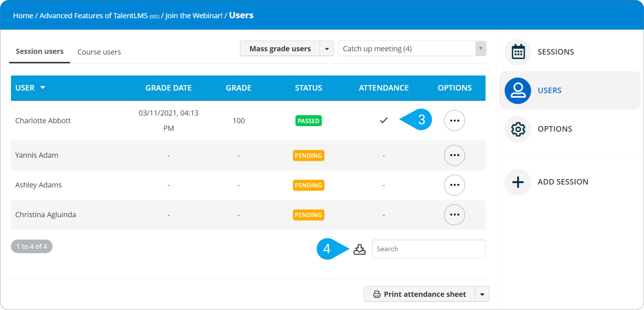
Task: Click the Users breadcrumb title
Action: click(x=241, y=15)
